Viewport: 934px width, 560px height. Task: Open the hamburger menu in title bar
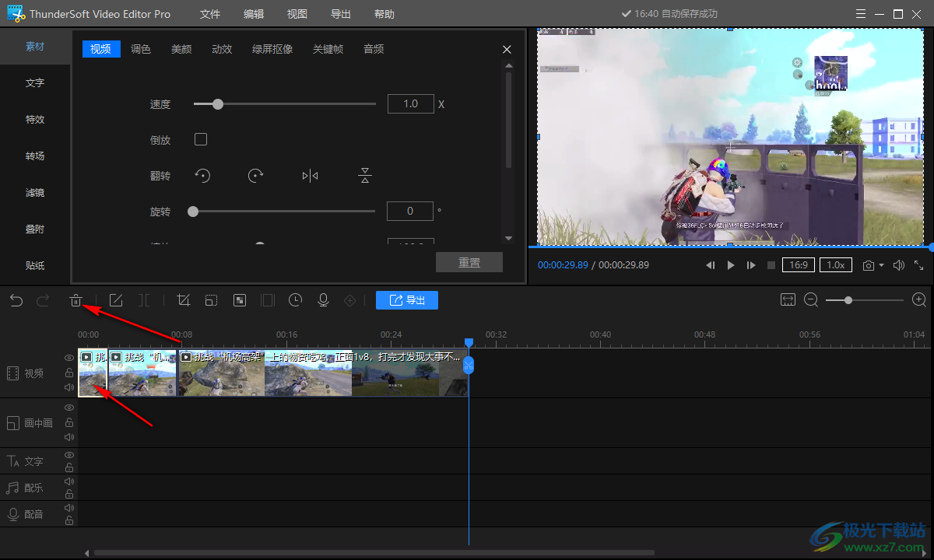(x=860, y=14)
